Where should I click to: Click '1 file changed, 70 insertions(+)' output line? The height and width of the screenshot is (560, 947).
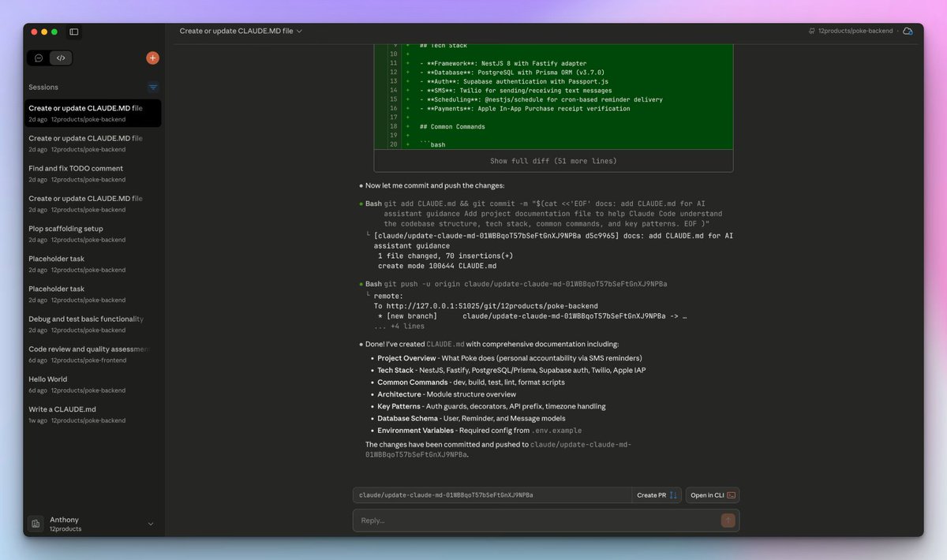445,256
